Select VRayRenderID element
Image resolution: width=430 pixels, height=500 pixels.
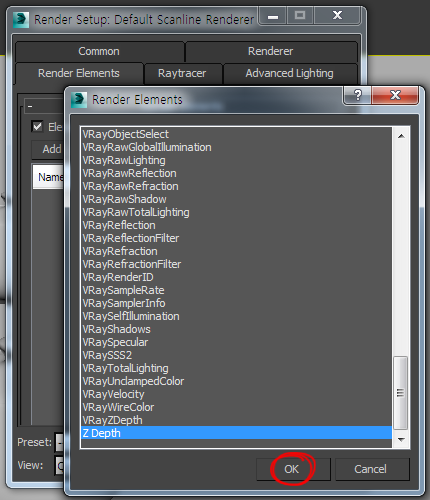point(236,277)
